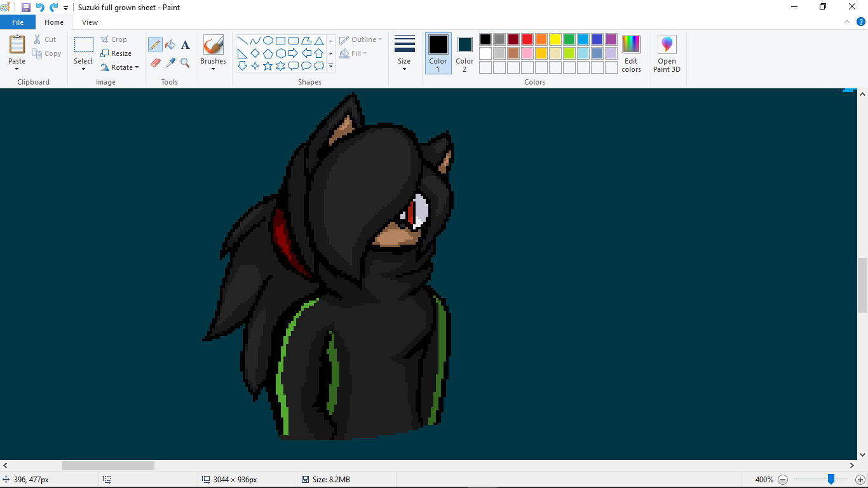Pick the Five-point star shape
The width and height of the screenshot is (868, 488).
coord(268,65)
